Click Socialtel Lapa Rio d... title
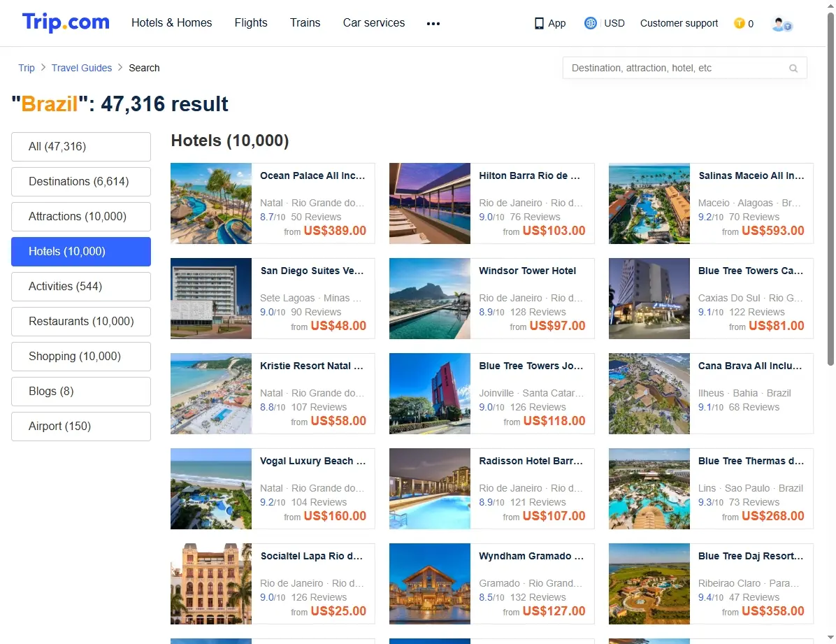This screenshot has width=836, height=644. click(x=311, y=556)
